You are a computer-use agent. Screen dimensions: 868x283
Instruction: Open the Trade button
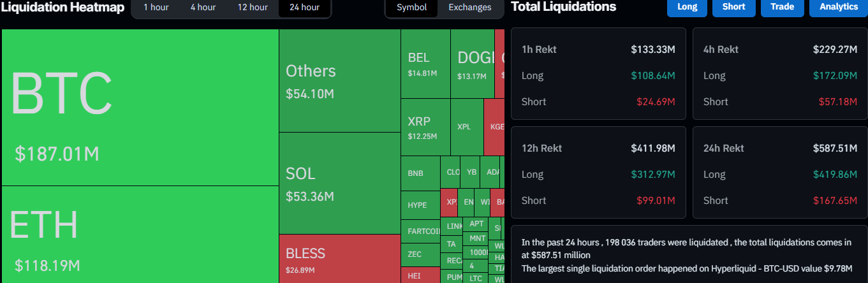(782, 7)
